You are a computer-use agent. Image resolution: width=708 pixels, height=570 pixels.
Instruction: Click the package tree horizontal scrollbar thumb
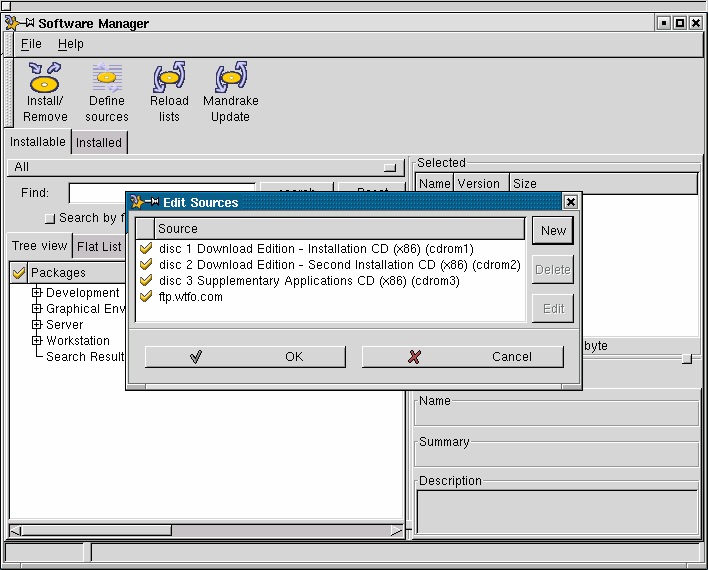(96, 530)
